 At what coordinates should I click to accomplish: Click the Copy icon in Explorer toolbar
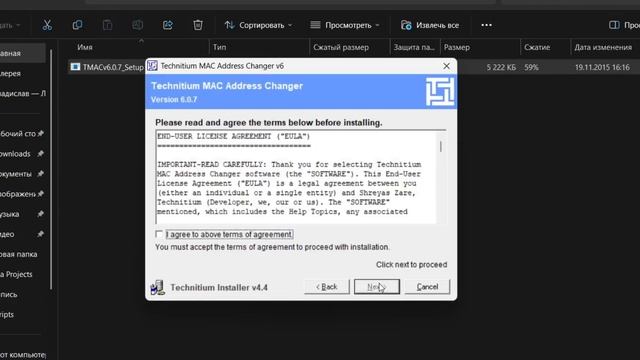click(x=77, y=25)
